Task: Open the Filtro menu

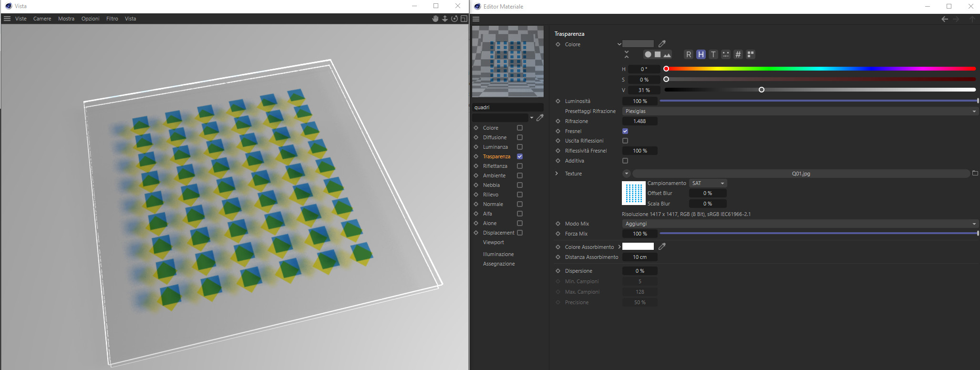Action: click(x=112, y=19)
